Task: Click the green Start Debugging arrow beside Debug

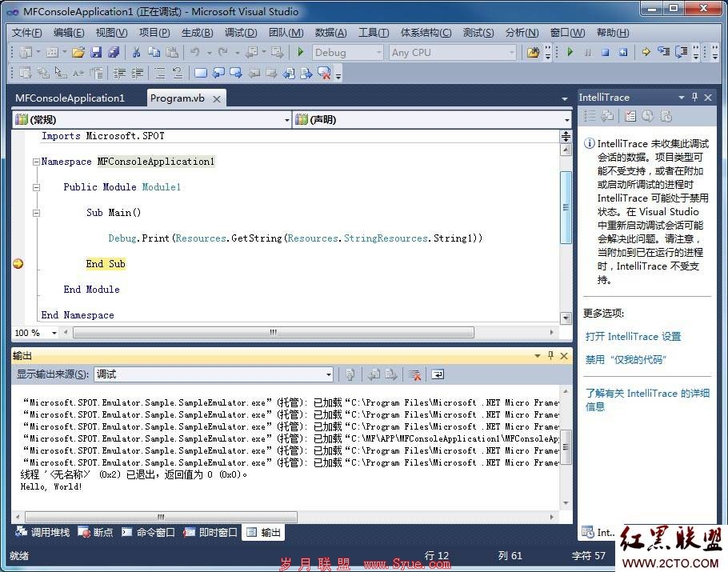Action: (x=300, y=52)
